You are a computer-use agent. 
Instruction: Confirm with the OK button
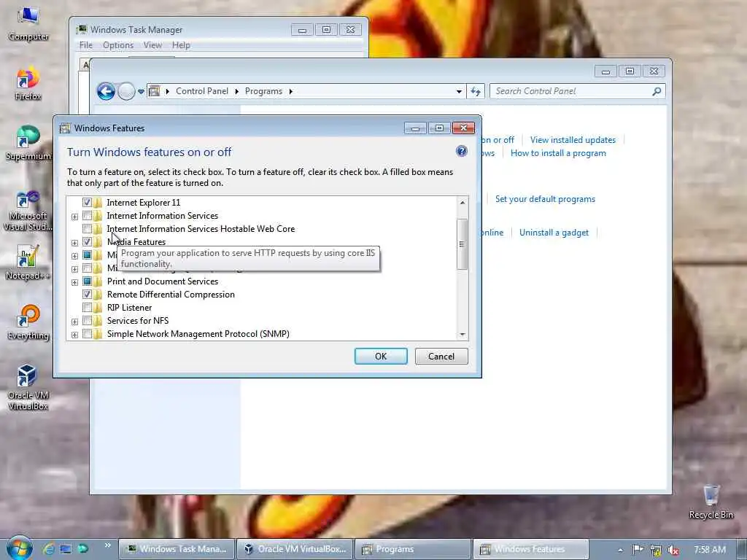381,356
